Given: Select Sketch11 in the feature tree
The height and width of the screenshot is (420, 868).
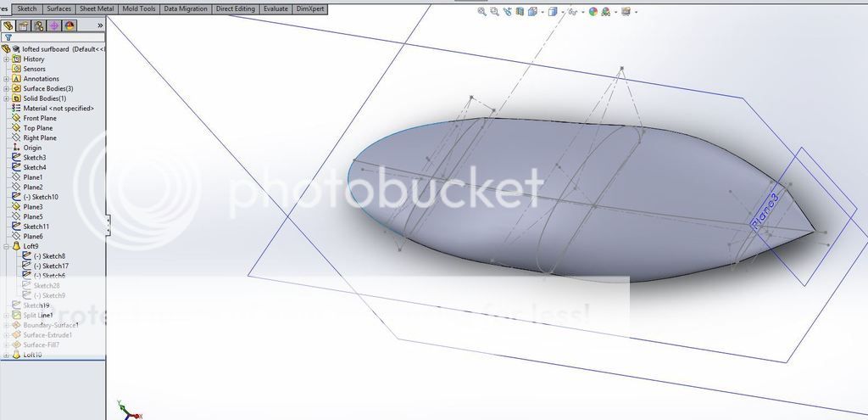Looking at the screenshot, I should 36,227.
